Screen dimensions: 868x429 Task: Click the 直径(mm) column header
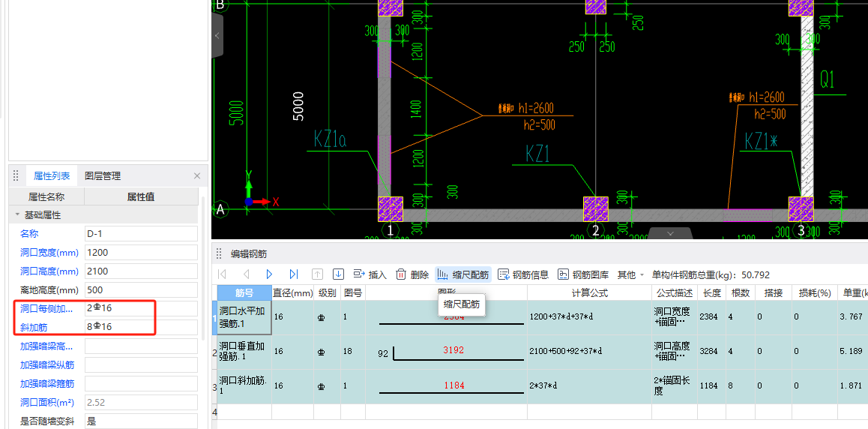(293, 292)
